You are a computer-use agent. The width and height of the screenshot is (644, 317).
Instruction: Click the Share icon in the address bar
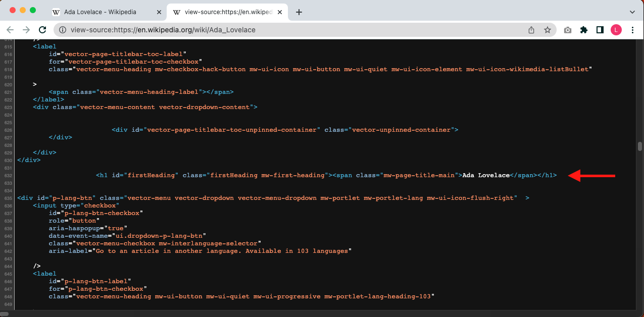[531, 30]
